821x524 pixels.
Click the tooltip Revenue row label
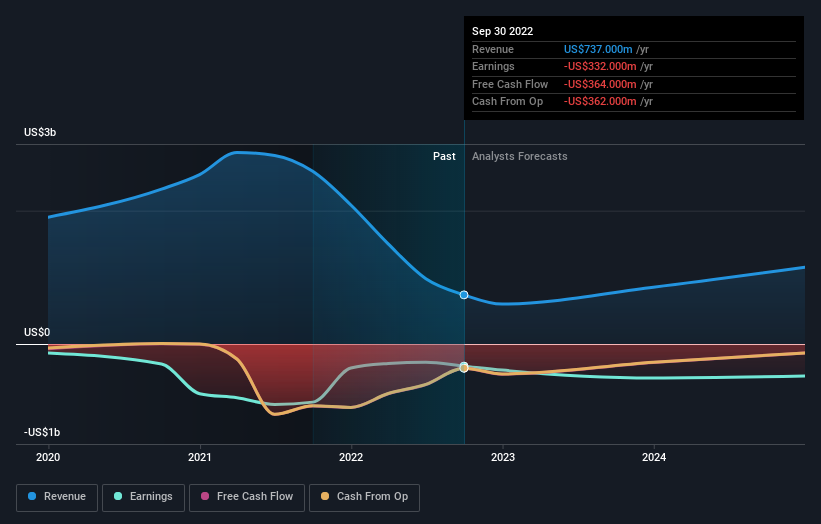(x=493, y=49)
